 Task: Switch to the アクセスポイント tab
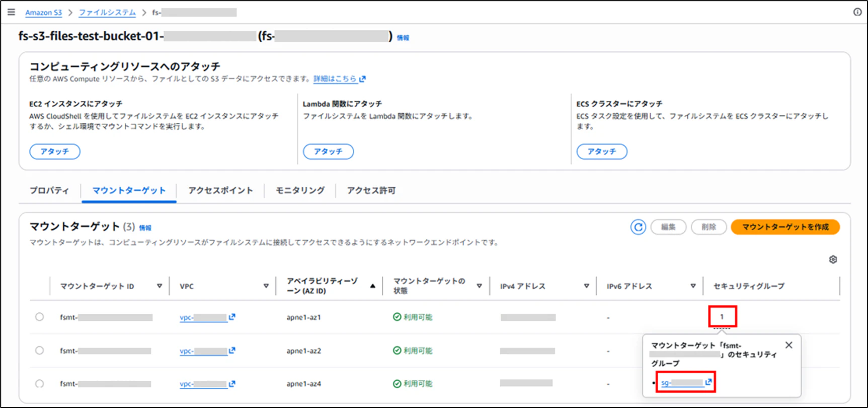220,190
